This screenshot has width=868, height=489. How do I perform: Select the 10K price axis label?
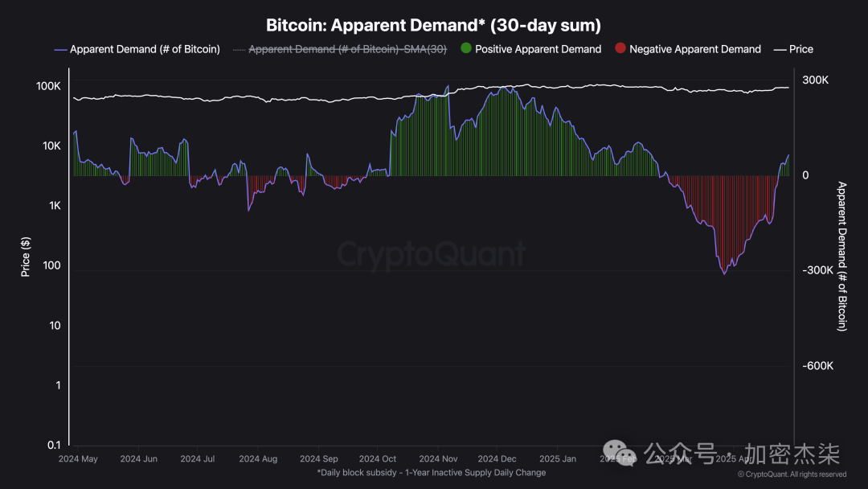point(51,146)
